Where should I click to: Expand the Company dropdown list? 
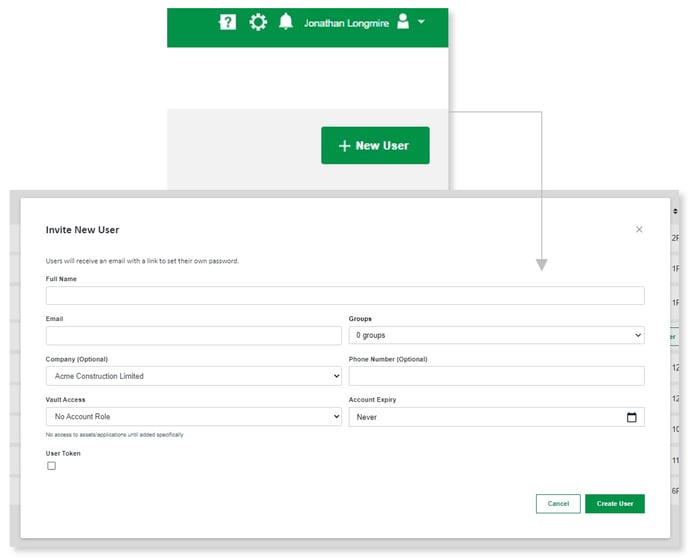(x=193, y=376)
